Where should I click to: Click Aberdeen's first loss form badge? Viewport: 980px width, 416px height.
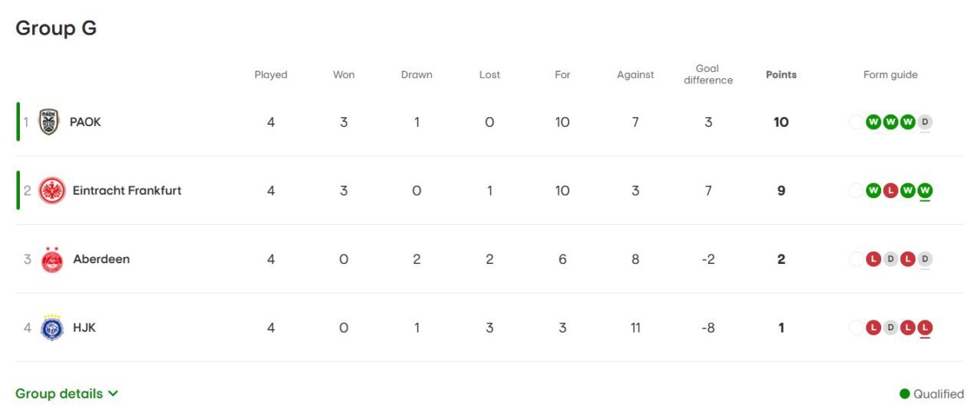(873, 259)
